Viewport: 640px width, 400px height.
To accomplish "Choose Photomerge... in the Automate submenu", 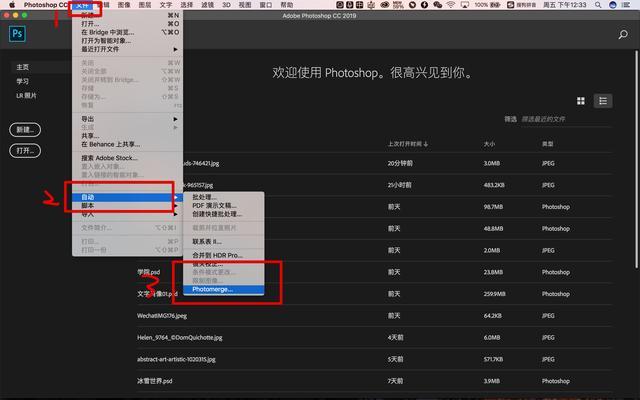I will click(224, 289).
